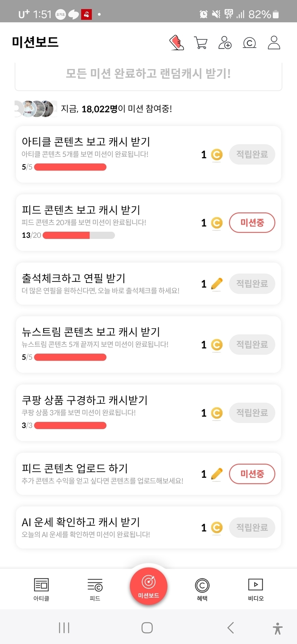Switch to the 아티클 tab
The width and height of the screenshot is (297, 644).
[41, 589]
